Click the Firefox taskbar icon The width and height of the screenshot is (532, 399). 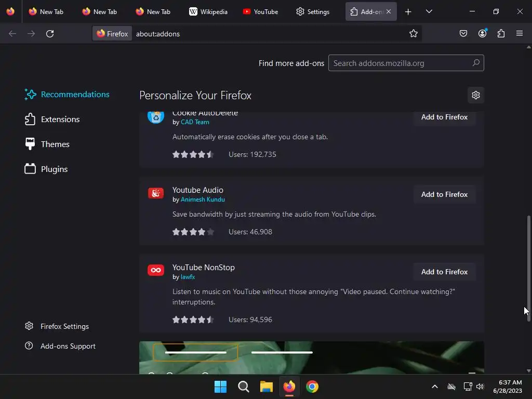289,387
